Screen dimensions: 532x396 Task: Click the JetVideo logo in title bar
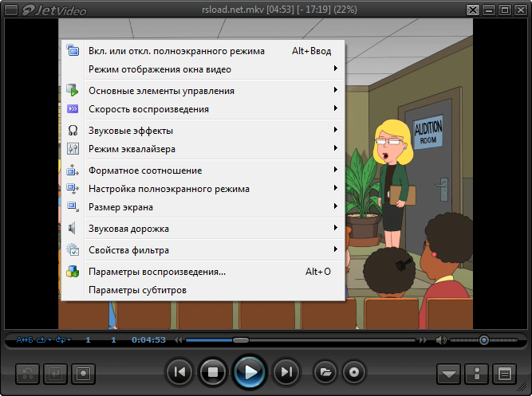tap(54, 10)
